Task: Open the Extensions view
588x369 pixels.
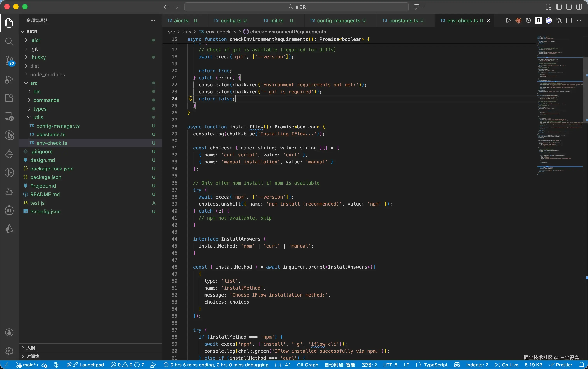Action: [x=9, y=98]
